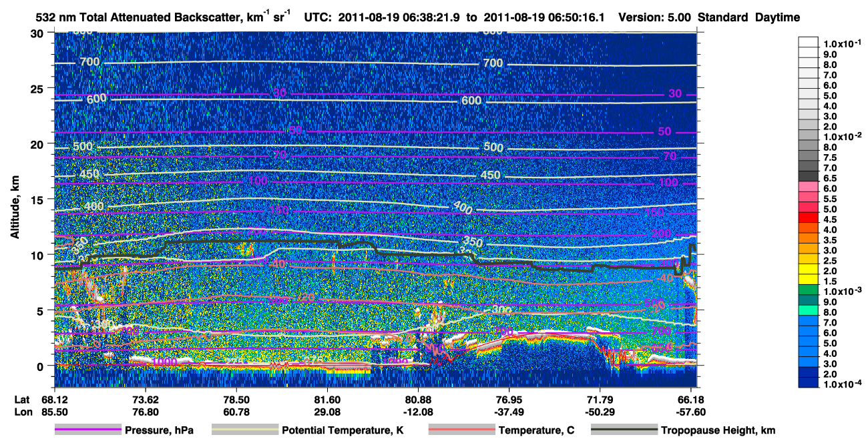Click the dark Tropopause Height legend line sample
868x445 pixels.
(x=624, y=430)
